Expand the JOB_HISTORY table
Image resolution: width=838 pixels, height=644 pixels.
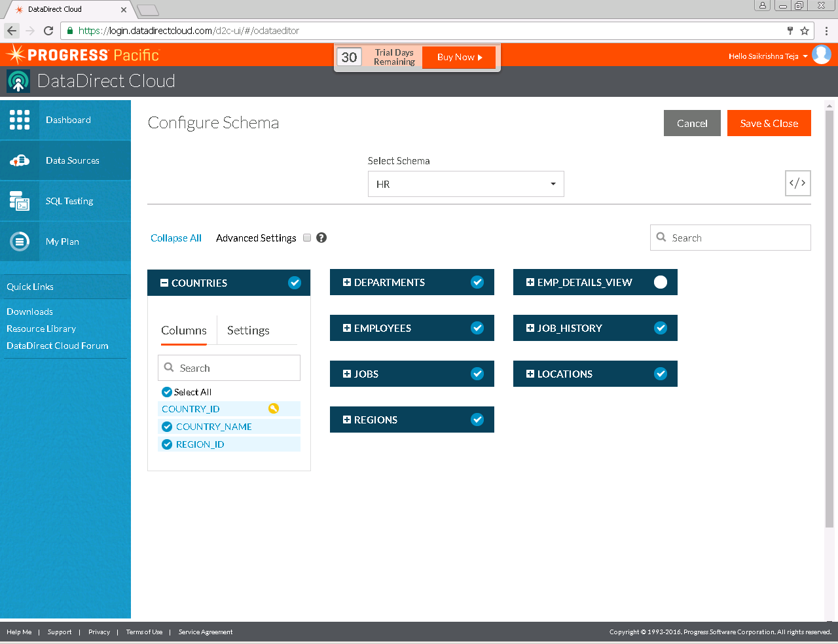530,328
